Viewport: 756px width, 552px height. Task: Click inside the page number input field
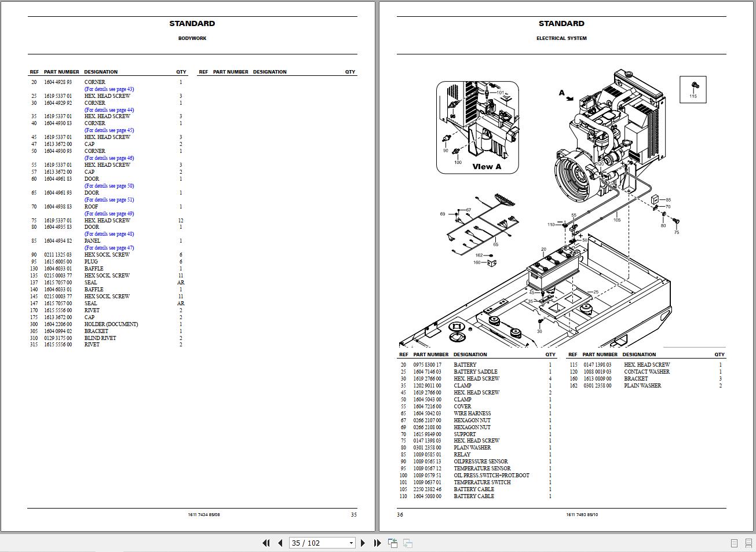click(x=316, y=543)
